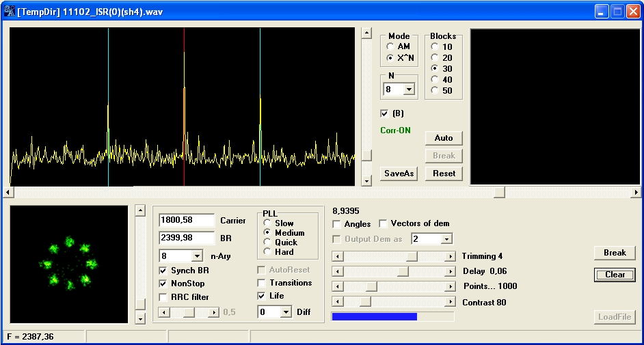Click the constellation scrollbar up arrow

tap(140, 211)
